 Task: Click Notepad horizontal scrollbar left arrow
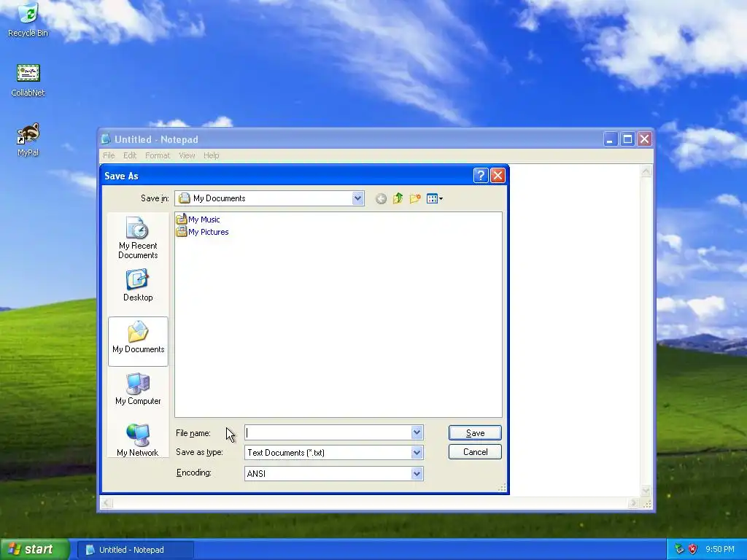point(107,503)
